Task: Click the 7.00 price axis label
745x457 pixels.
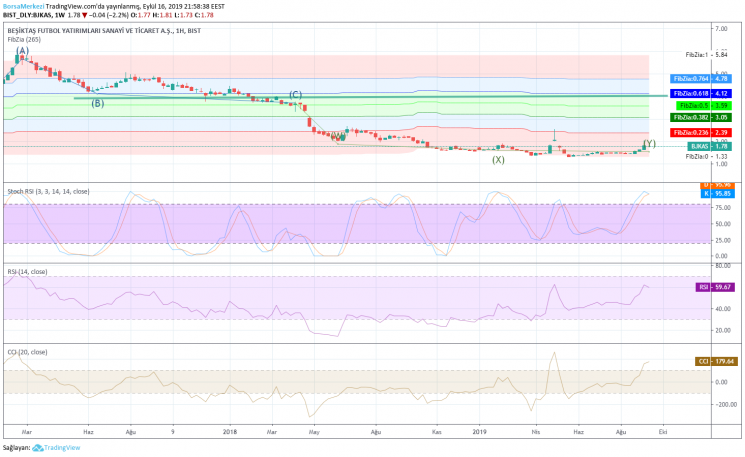Action: 721,29
